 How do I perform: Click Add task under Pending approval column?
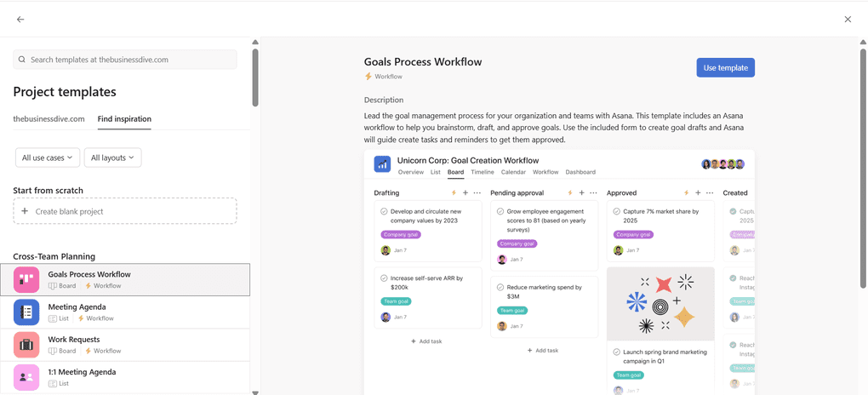pyautogui.click(x=543, y=351)
